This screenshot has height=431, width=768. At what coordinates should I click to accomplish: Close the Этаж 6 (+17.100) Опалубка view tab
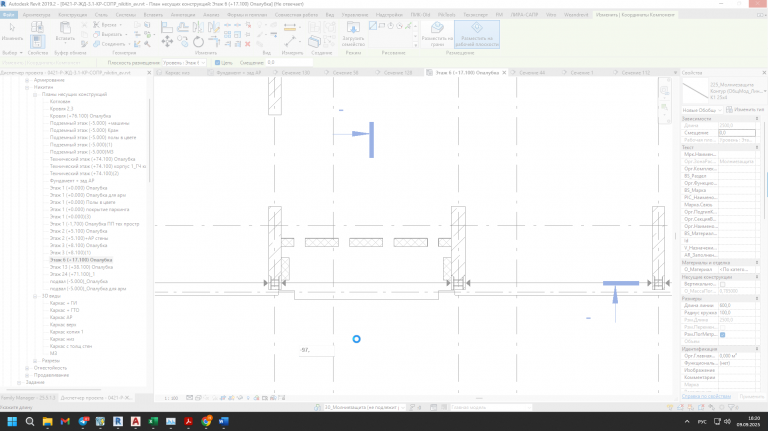(x=504, y=72)
